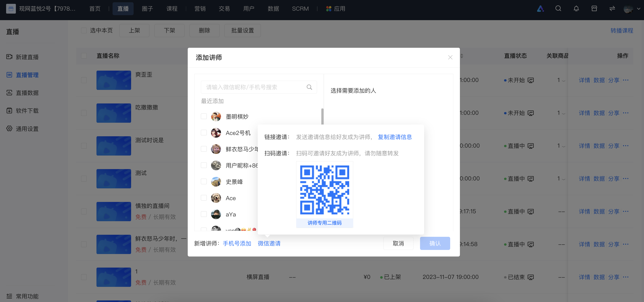644x302 pixels.
Task: Tick the checkbox next to 史景峰
Action: click(204, 182)
